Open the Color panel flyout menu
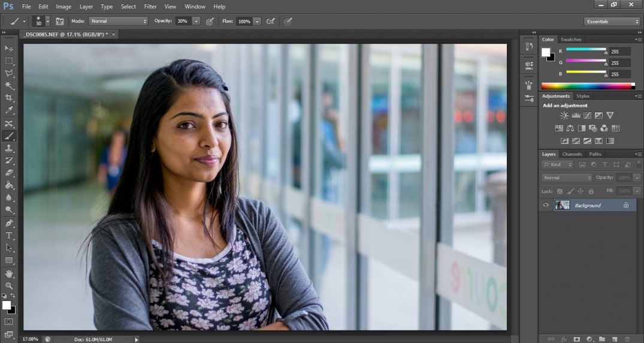This screenshot has width=644, height=343. tap(638, 40)
